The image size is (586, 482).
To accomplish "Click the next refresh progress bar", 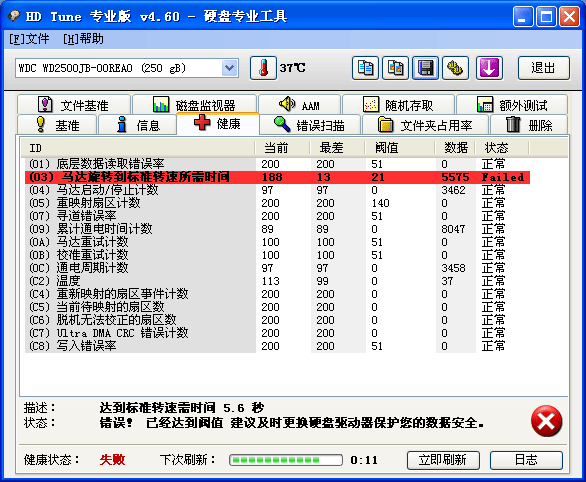I will pos(286,460).
